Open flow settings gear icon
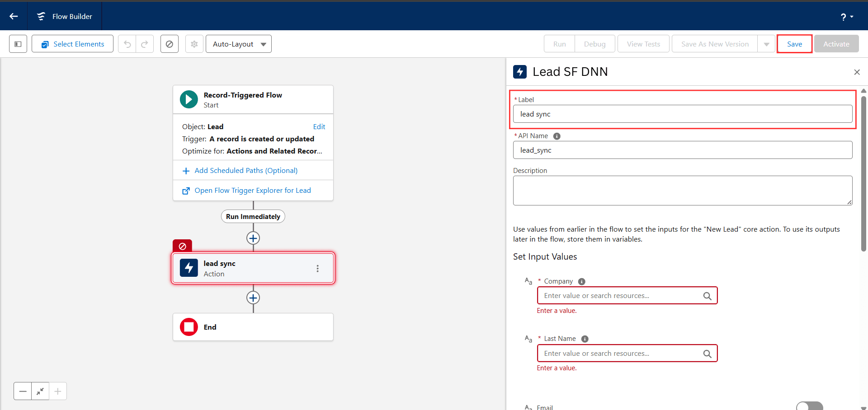The image size is (868, 410). point(194,44)
